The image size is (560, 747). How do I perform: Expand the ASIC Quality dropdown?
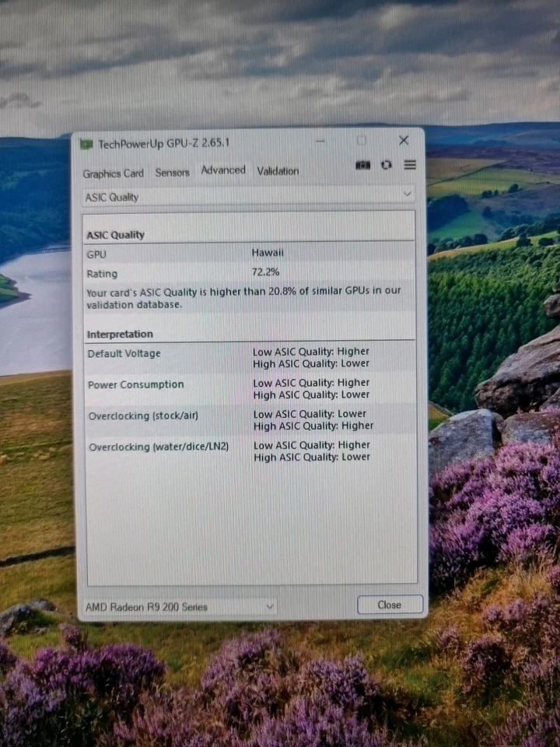click(248, 196)
